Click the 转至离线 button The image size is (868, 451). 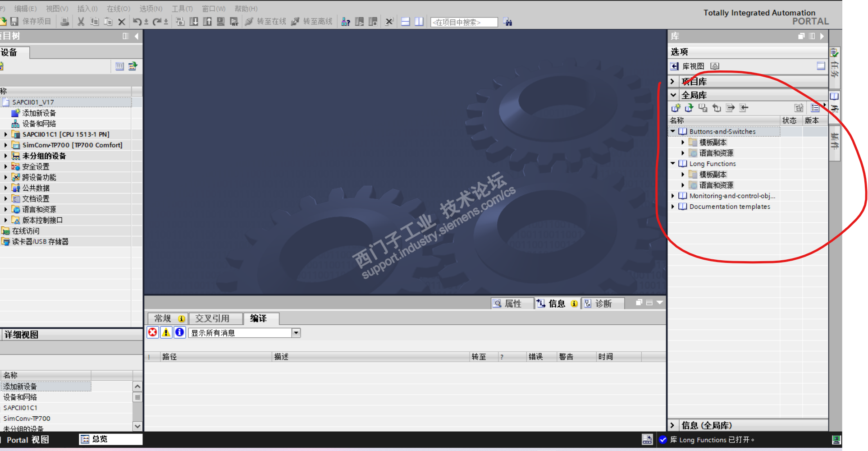(312, 22)
